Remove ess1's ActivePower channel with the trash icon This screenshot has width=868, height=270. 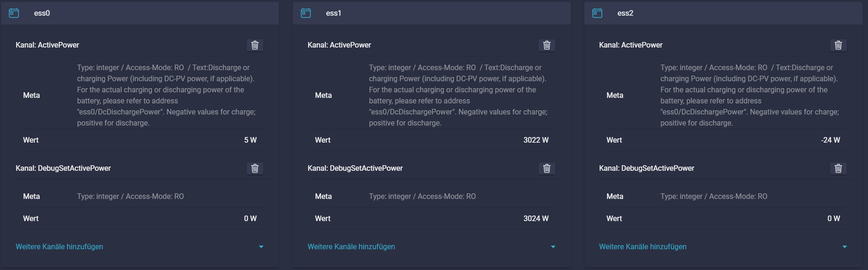(546, 45)
